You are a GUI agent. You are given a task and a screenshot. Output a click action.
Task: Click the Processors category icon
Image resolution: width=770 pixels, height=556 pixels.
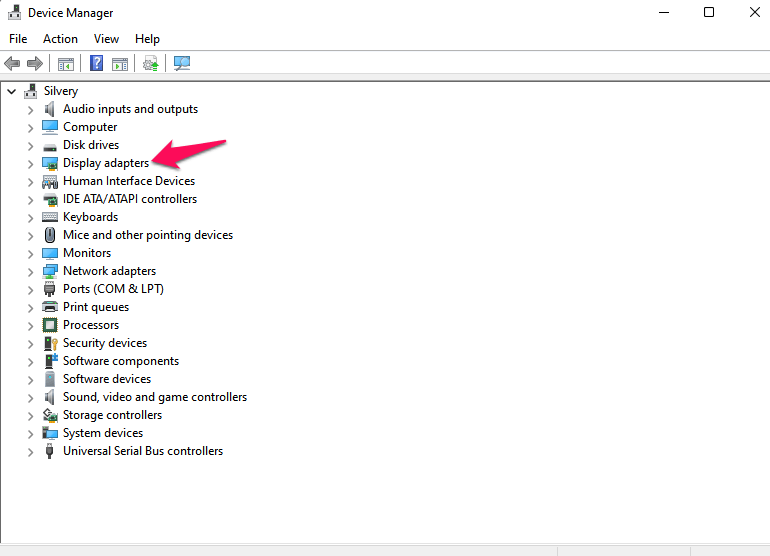pyautogui.click(x=50, y=325)
